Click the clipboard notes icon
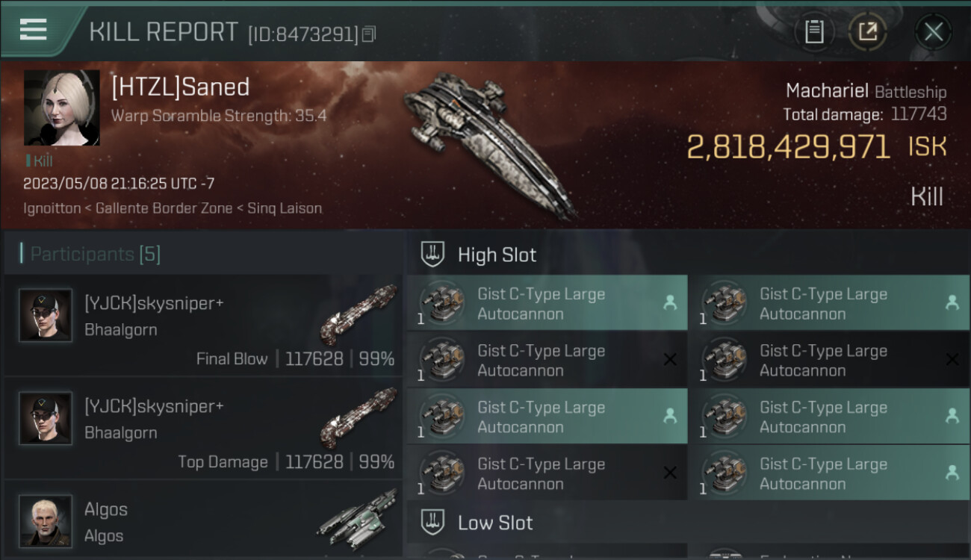Image resolution: width=971 pixels, height=560 pixels. point(813,32)
